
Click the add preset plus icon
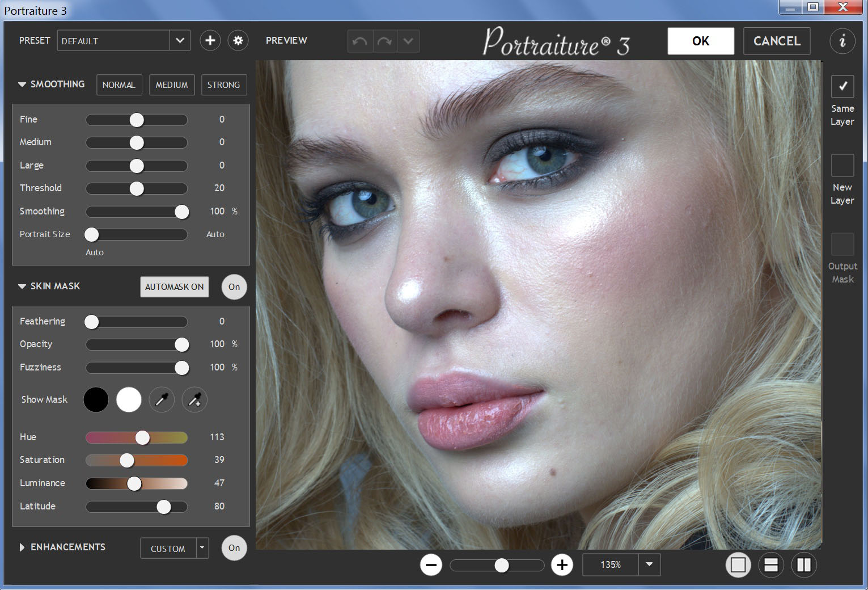click(210, 41)
